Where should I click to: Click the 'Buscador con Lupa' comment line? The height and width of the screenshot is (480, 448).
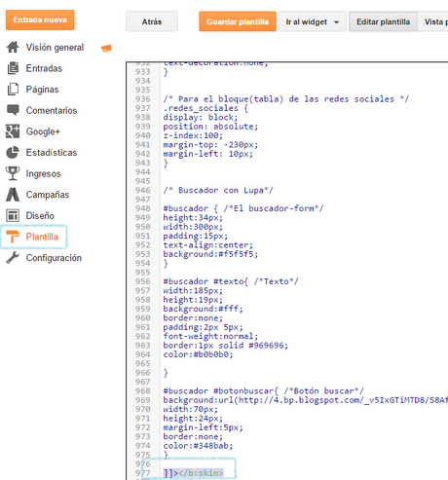(218, 190)
